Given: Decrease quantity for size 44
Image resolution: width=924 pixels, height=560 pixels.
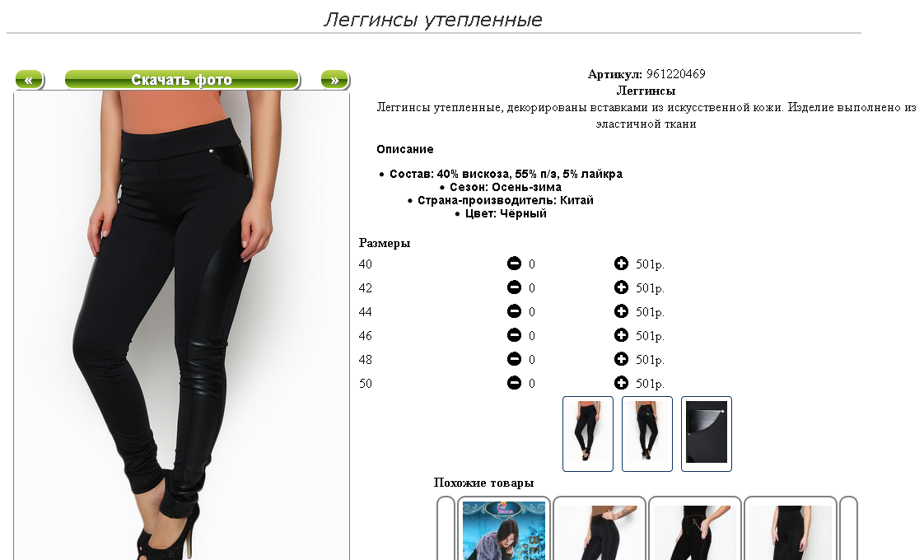Looking at the screenshot, I should coord(514,311).
